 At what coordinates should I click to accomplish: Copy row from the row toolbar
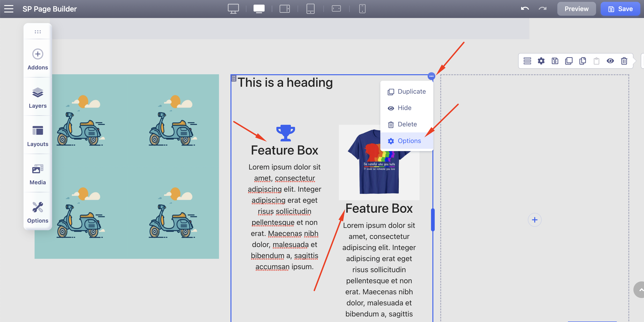pos(582,61)
